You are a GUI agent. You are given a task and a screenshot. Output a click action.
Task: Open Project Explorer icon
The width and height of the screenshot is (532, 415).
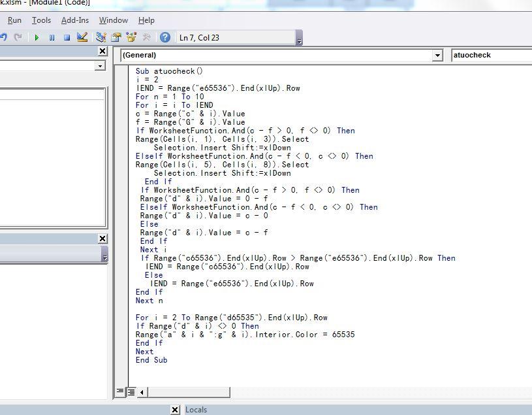(101, 37)
